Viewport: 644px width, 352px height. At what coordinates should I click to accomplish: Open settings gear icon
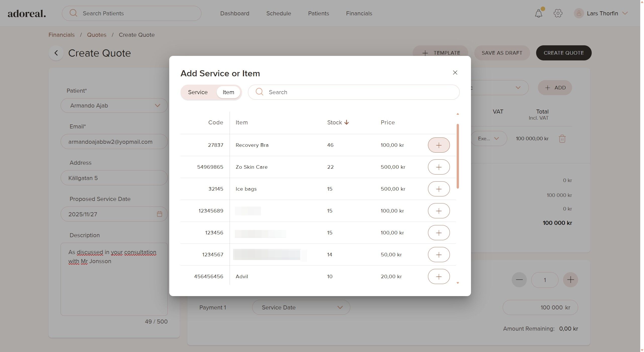tap(558, 13)
